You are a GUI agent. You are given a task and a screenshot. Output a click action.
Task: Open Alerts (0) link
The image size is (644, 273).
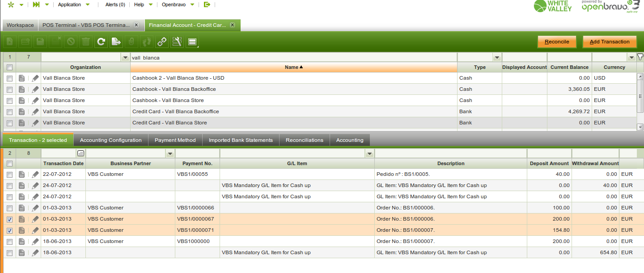(115, 4)
